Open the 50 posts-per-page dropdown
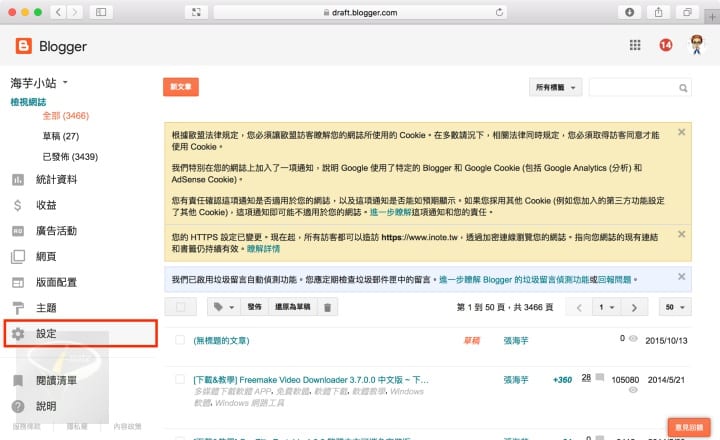Screen dimensions: 720x440 point(675,307)
